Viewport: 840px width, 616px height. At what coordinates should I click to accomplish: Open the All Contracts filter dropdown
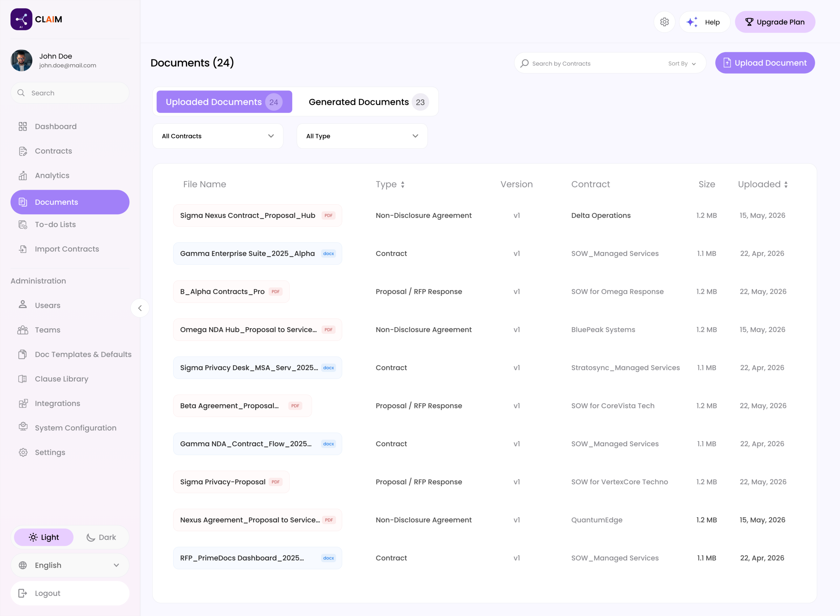[218, 136]
